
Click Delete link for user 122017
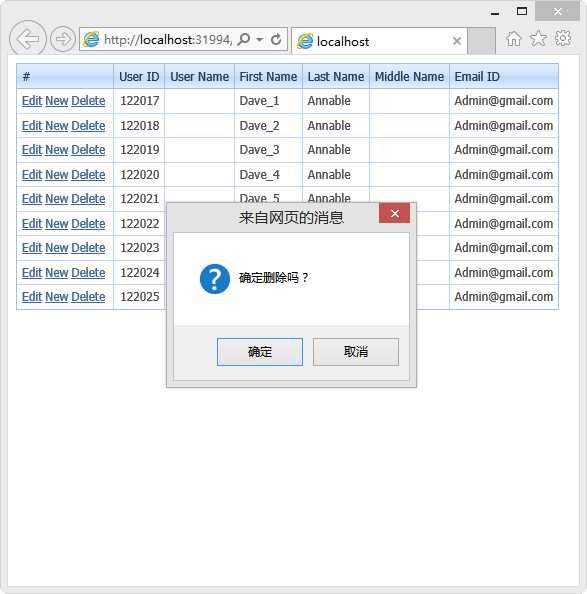(88, 101)
